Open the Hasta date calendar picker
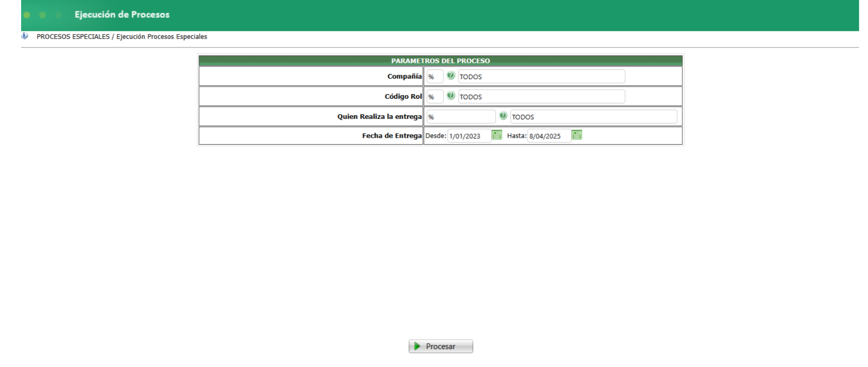 click(x=577, y=135)
